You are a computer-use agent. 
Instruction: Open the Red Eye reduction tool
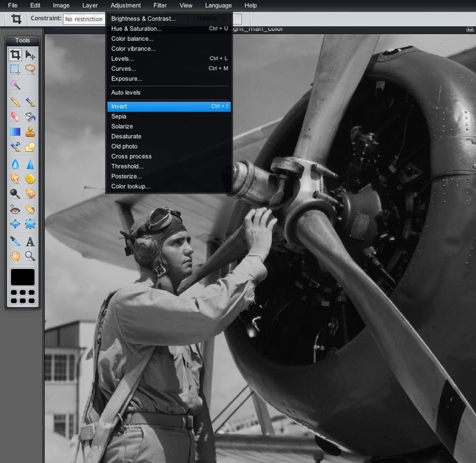coord(15,209)
